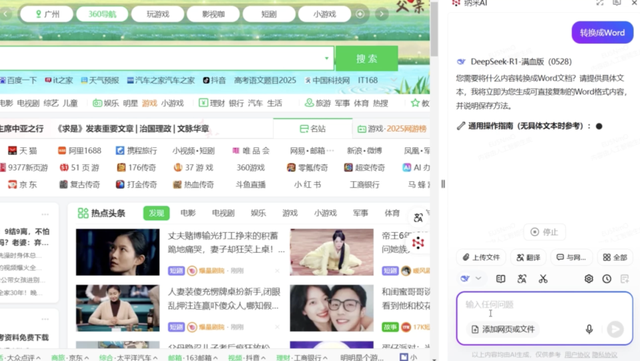
Task: Click the floating translate icon on page
Action: coord(418,218)
